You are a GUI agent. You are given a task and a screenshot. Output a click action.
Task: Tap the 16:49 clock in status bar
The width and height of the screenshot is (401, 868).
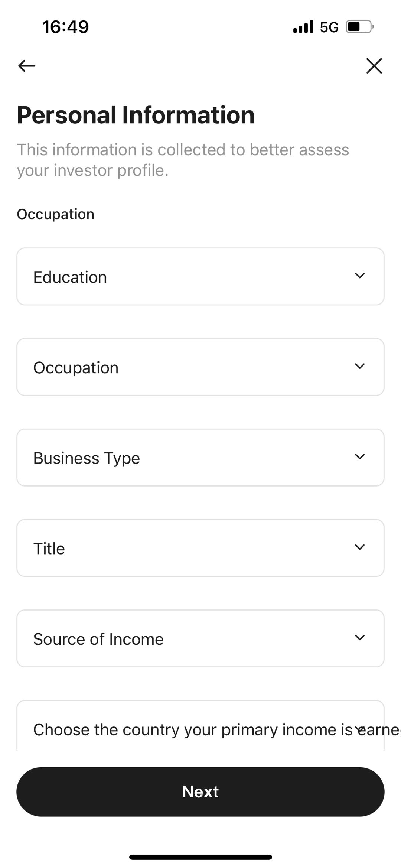[x=65, y=27]
